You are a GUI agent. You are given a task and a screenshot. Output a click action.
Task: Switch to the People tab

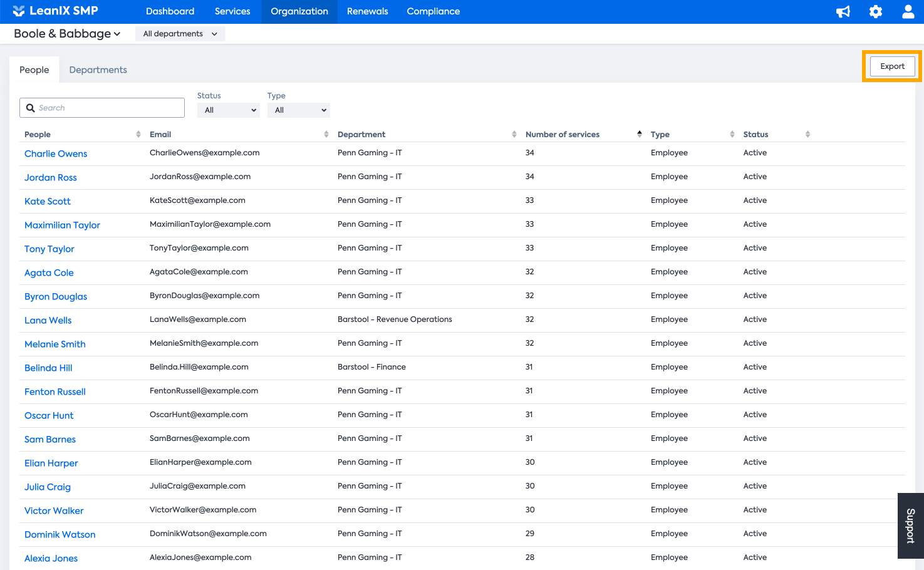(34, 70)
